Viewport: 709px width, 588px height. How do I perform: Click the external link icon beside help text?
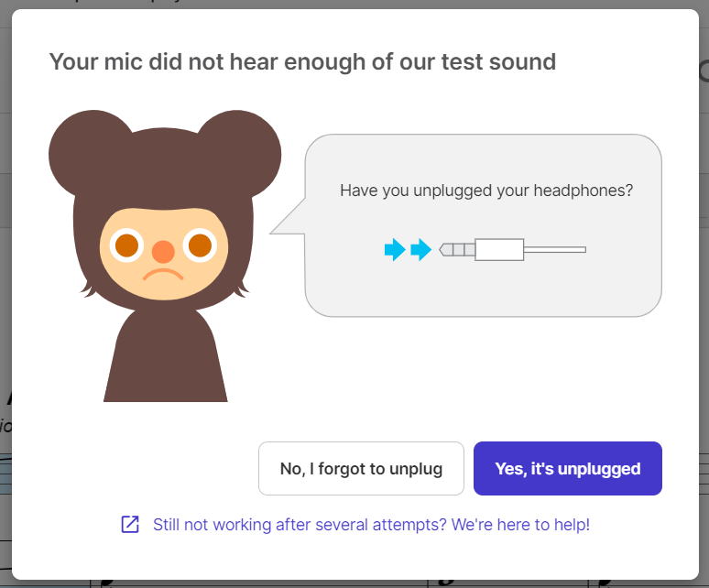click(x=130, y=525)
